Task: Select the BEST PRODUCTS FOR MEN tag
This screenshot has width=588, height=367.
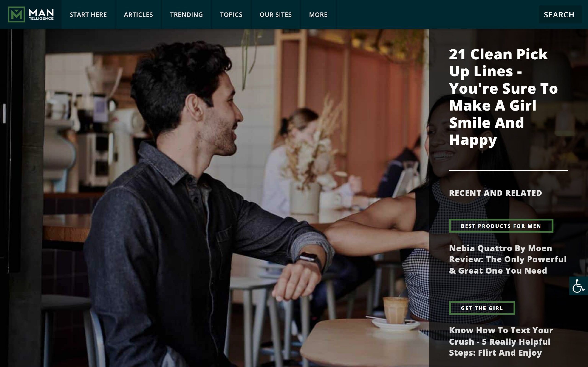Action: point(501,226)
